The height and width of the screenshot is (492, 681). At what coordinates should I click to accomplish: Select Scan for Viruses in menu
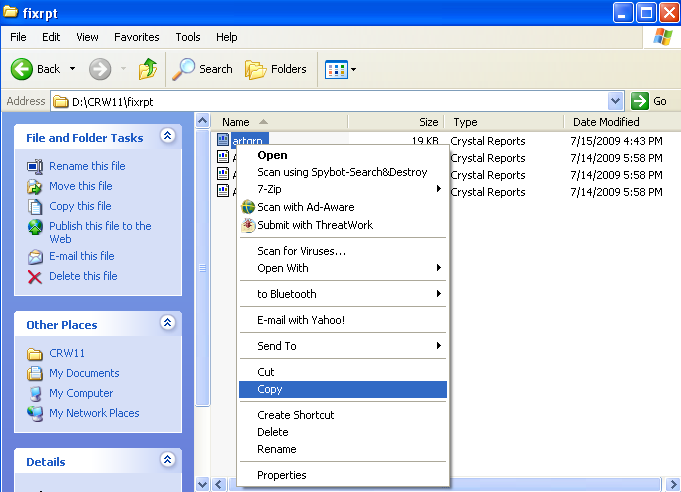(343, 251)
